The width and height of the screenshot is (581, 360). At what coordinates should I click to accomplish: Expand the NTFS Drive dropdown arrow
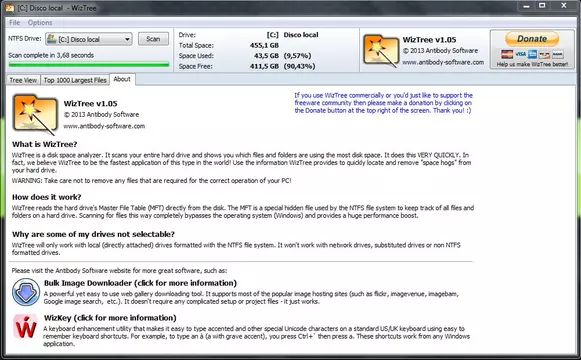click(127, 39)
